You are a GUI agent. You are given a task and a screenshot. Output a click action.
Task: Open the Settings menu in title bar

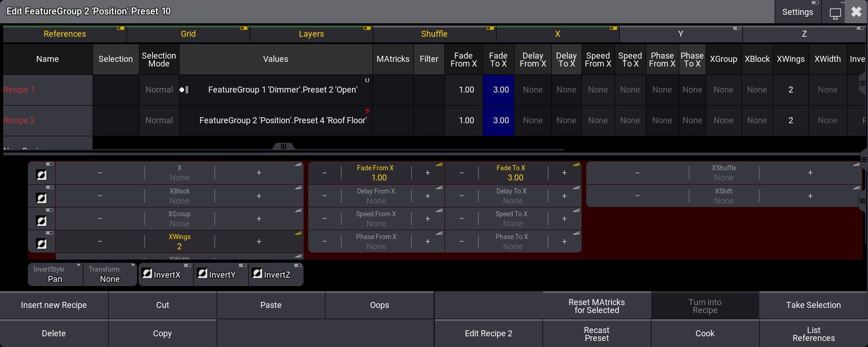797,12
